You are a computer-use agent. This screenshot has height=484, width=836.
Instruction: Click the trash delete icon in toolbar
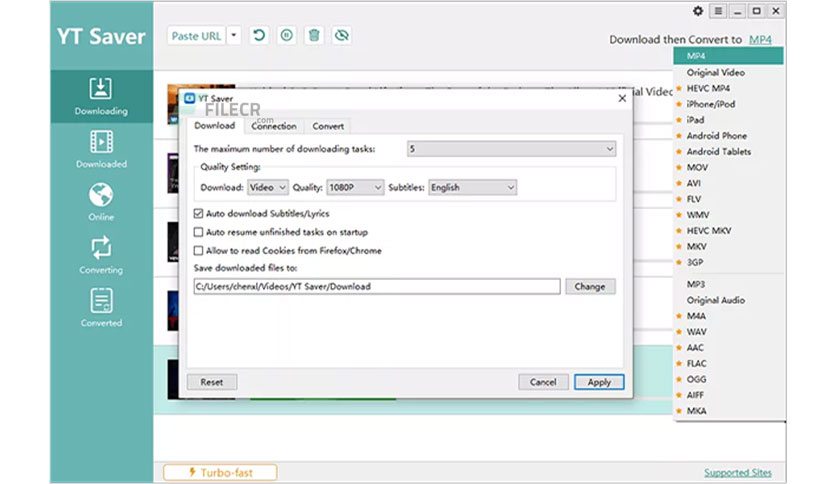click(x=314, y=36)
